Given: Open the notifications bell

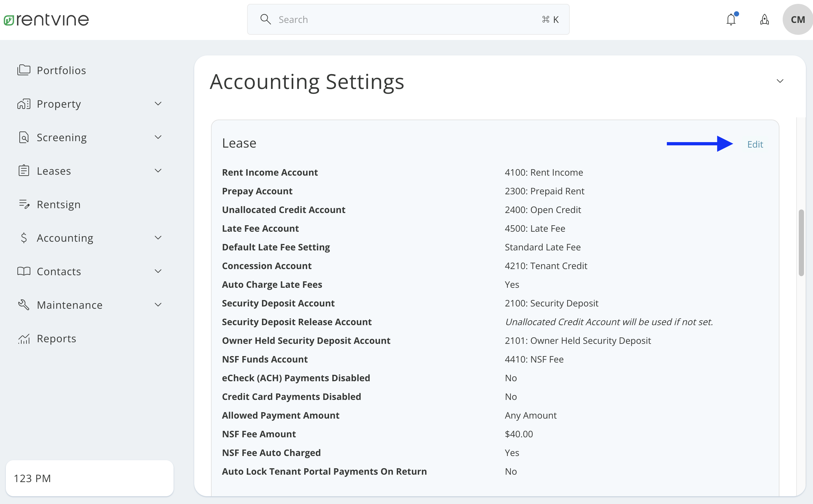Looking at the screenshot, I should point(731,19).
